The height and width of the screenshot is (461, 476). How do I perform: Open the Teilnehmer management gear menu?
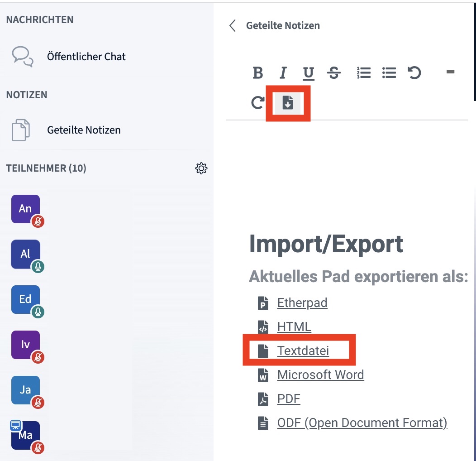point(201,168)
